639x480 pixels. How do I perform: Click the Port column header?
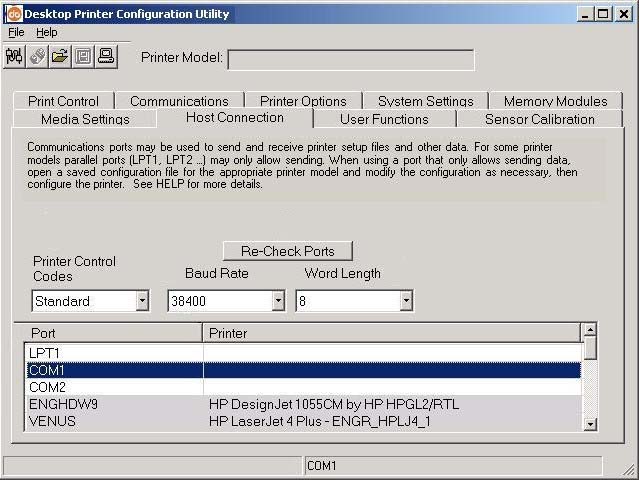113,333
